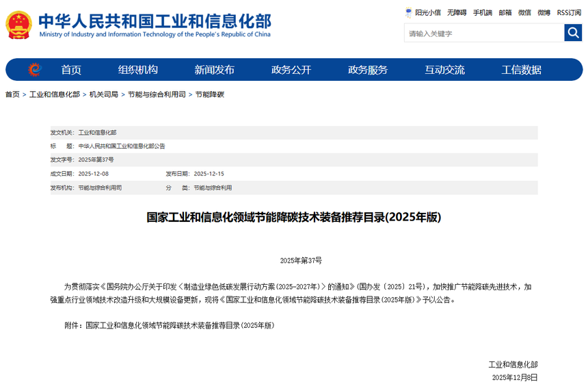Click the 机关司局 breadcrumb link
Image resolution: width=588 pixels, height=382 pixels.
point(103,94)
